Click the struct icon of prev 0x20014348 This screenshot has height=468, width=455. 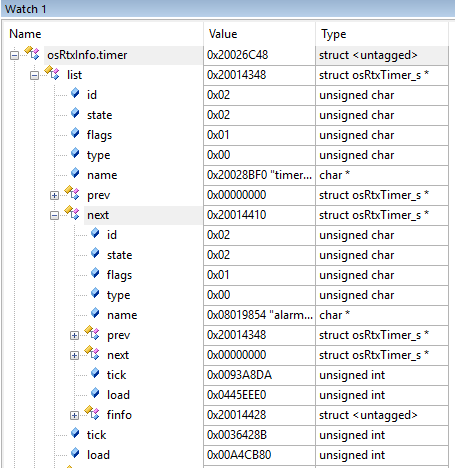click(92, 333)
